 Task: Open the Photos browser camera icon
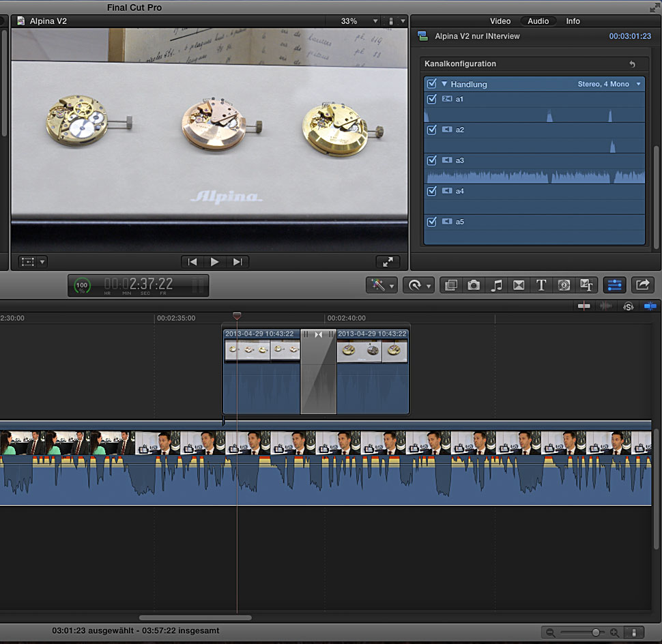coord(474,285)
